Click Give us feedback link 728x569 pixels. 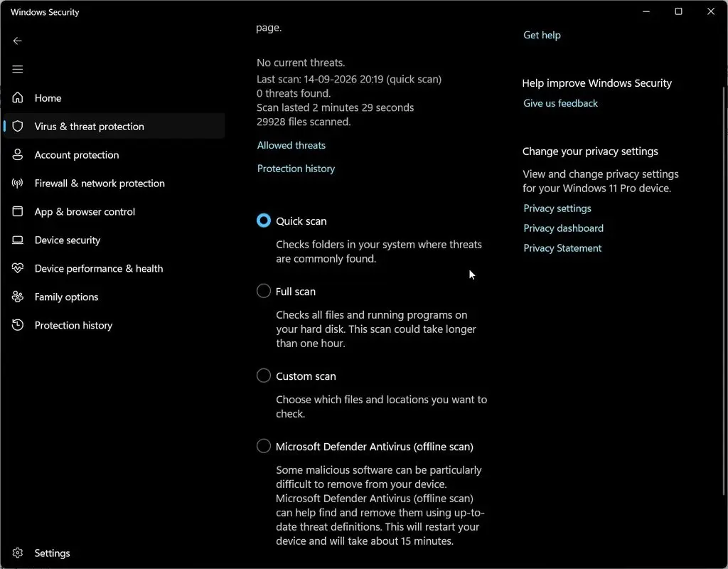pyautogui.click(x=560, y=103)
